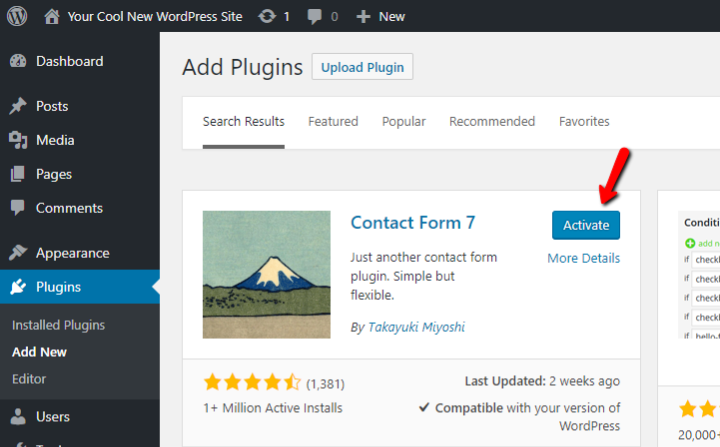
Task: Click the Media icon in sidebar
Action: pyautogui.click(x=18, y=140)
